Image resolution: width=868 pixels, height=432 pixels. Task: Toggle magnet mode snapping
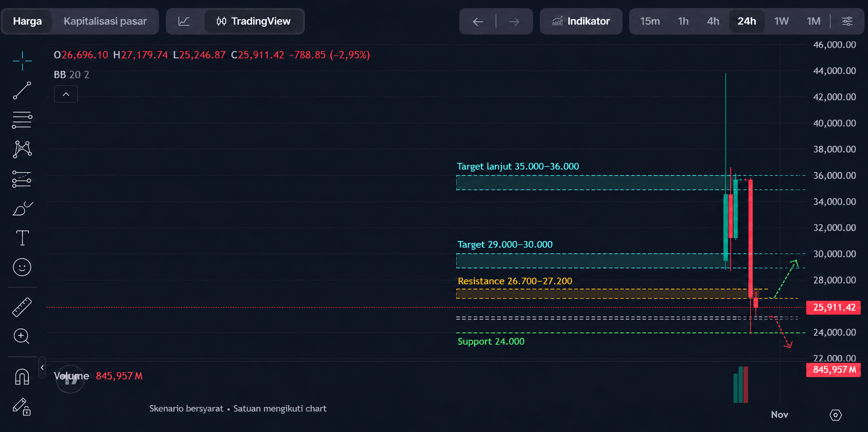pyautogui.click(x=22, y=377)
